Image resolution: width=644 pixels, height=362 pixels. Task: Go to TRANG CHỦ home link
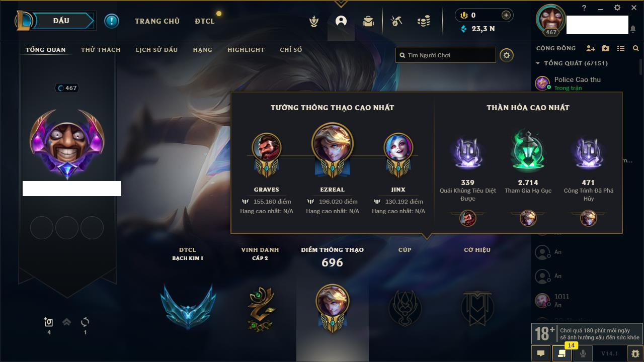[157, 21]
